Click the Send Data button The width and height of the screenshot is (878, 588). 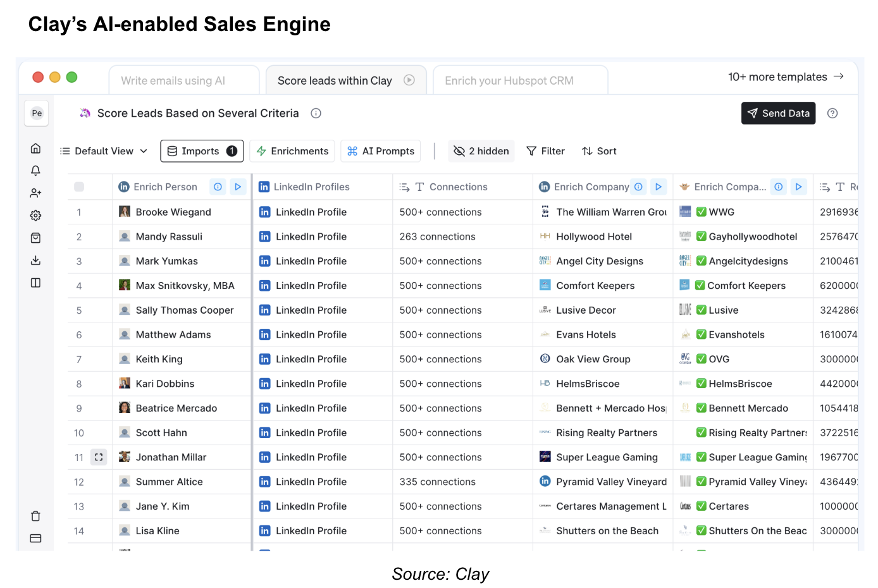click(778, 113)
